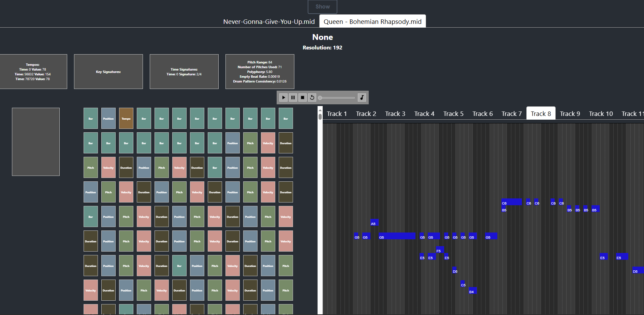Pause the MIDI playback
Screen dimensions: 644x315
pyautogui.click(x=293, y=97)
